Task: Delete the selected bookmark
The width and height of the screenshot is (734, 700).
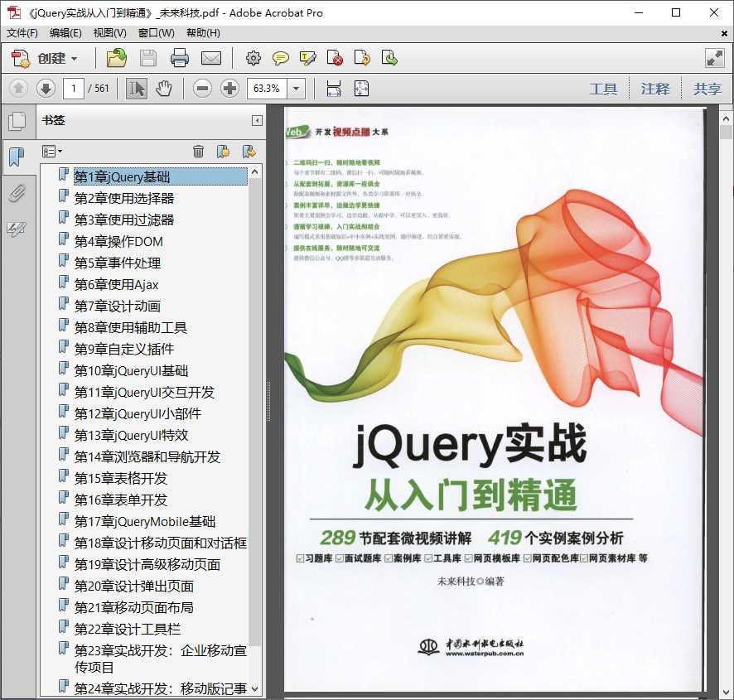Action: click(198, 151)
